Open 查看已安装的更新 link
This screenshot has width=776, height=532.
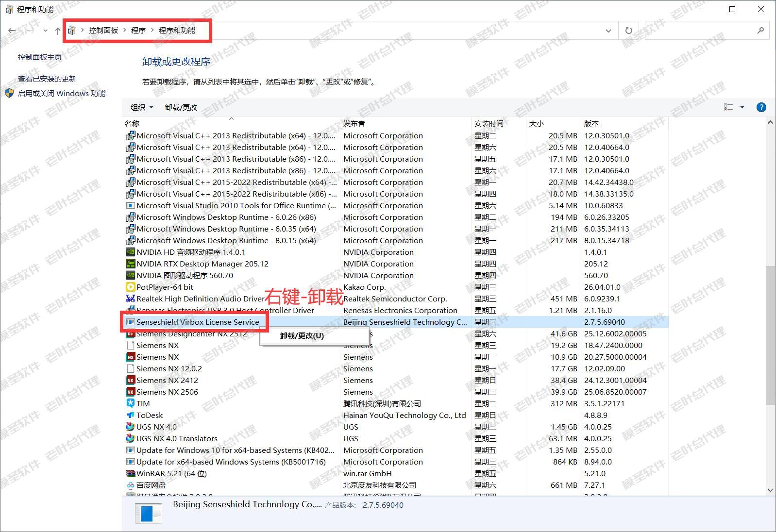[47, 79]
